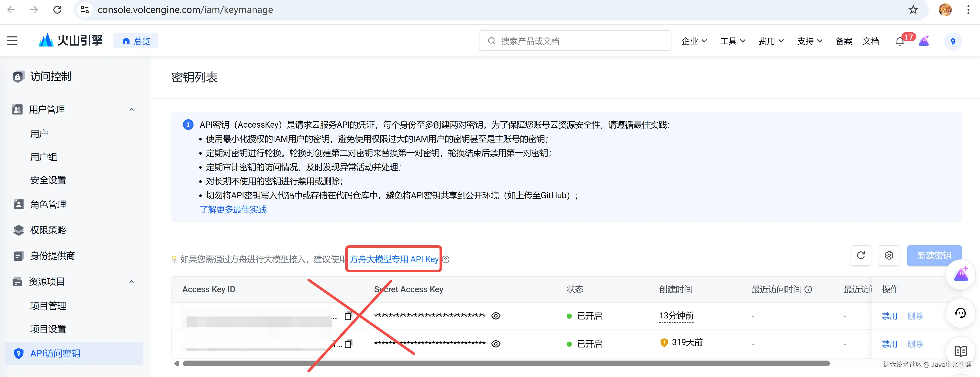
Task: Select 权限策略 in the sidebar
Action: 48,230
